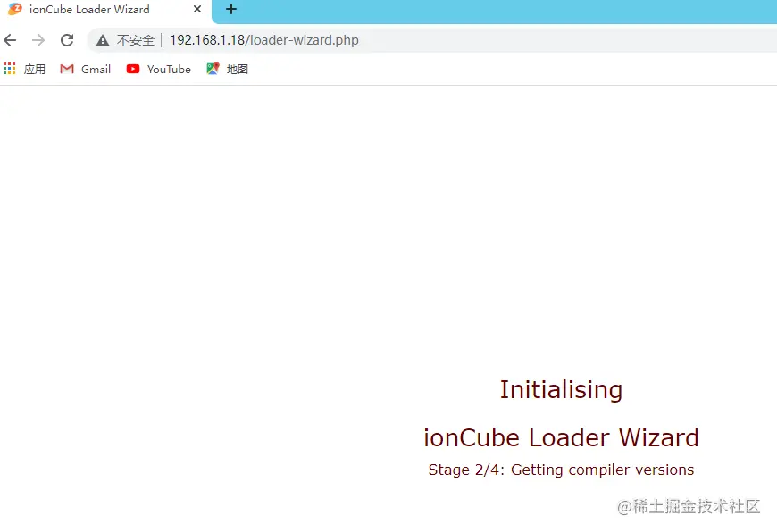Image resolution: width=777 pixels, height=532 pixels.
Task: Click the Initialising heading text
Action: click(x=561, y=390)
